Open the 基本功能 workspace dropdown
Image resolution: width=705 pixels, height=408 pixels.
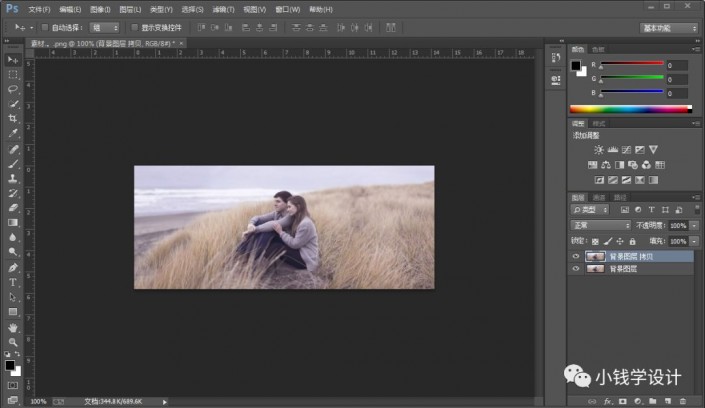click(670, 27)
